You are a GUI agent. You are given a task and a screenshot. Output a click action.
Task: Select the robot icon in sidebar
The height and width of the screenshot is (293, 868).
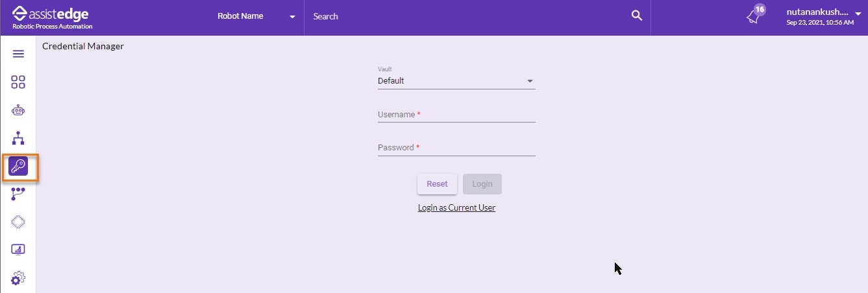coord(18,110)
